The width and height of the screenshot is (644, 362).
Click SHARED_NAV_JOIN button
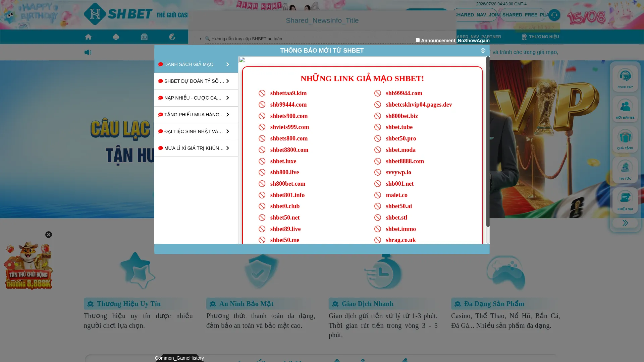coord(475,15)
